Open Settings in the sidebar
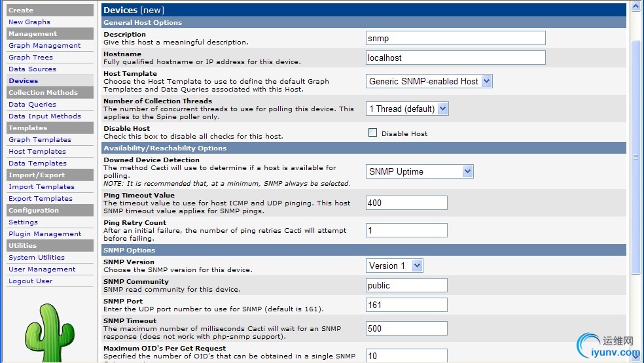This screenshot has height=363, width=644. pos(24,222)
